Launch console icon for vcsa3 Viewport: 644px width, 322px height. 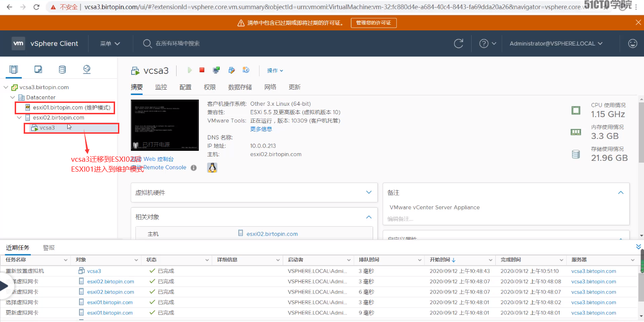click(216, 70)
